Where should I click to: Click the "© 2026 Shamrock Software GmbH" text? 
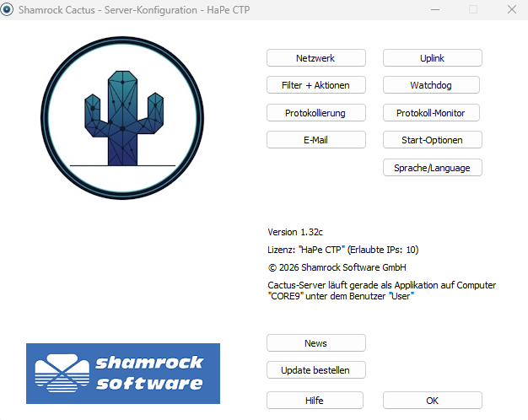point(337,267)
